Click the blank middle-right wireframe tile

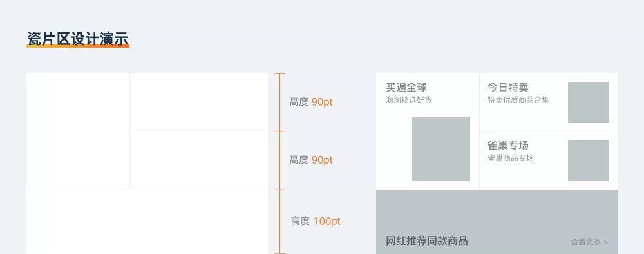199,161
